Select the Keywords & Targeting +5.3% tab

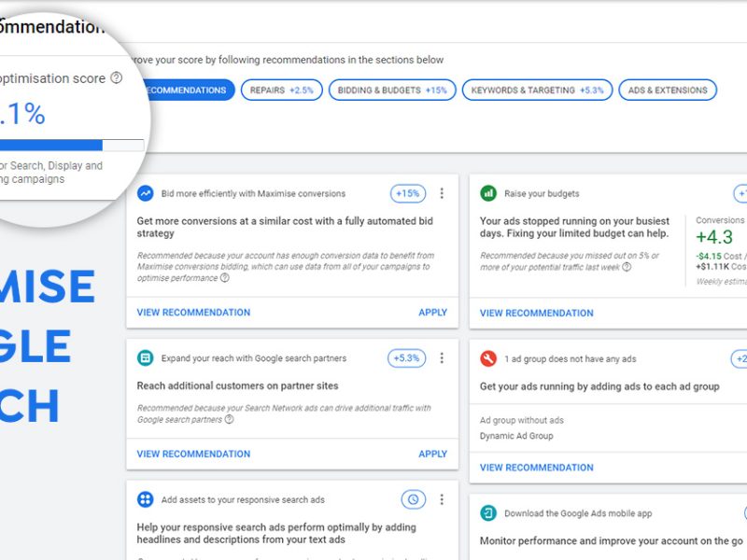538,90
